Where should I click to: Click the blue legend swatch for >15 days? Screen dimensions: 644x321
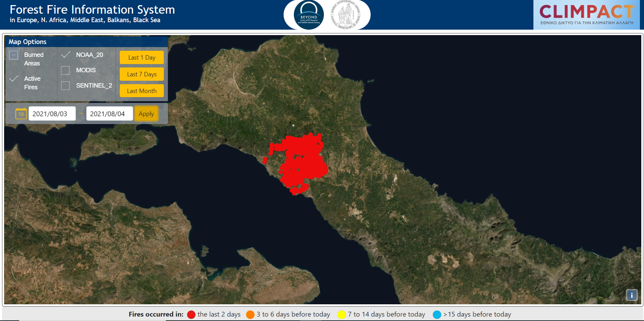pos(437,315)
